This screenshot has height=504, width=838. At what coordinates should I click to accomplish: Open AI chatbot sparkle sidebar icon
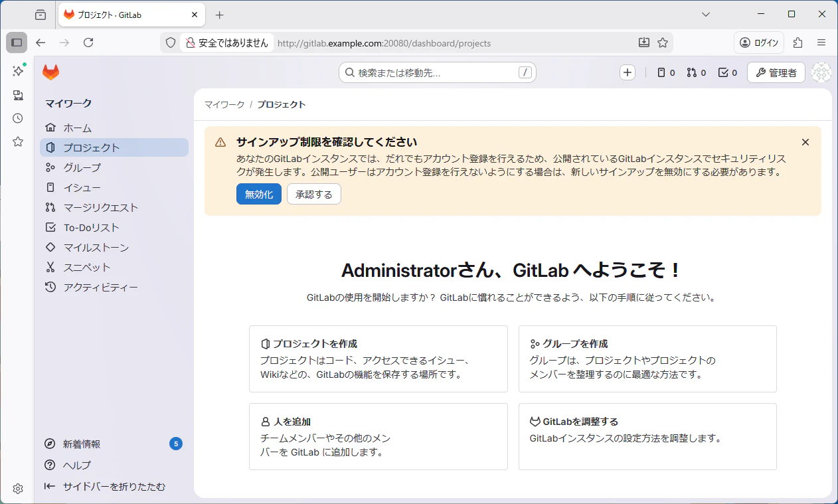[x=18, y=71]
